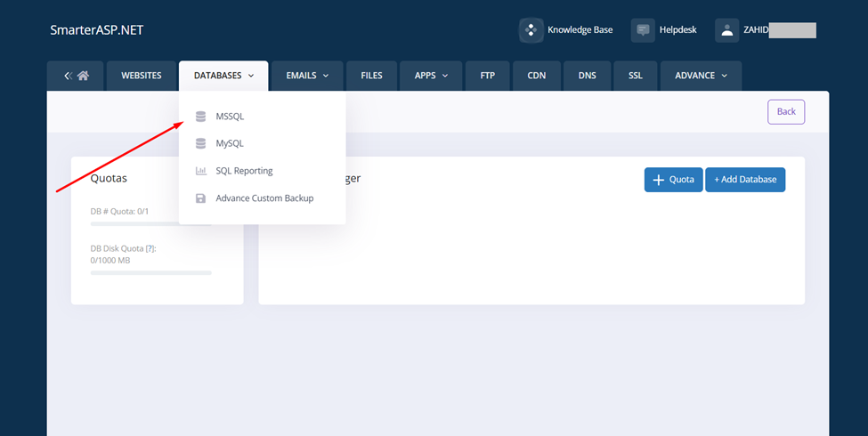Choose SQL Reporting menu entry
Screen dimensions: 868x436
[x=244, y=171]
